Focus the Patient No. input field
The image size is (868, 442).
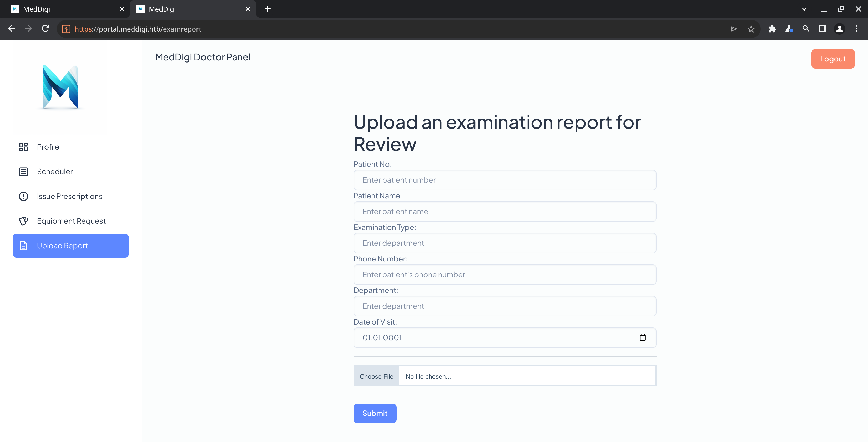tap(504, 180)
